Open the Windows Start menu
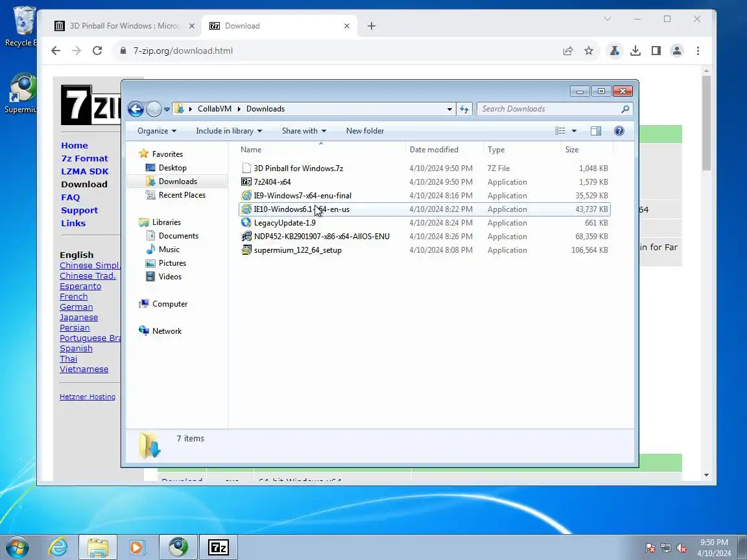 (18, 547)
